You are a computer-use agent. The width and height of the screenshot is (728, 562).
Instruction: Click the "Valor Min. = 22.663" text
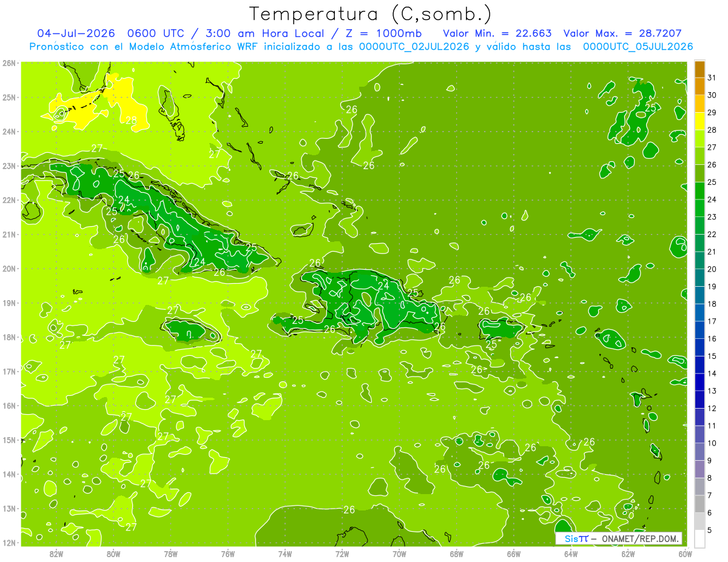click(x=497, y=33)
